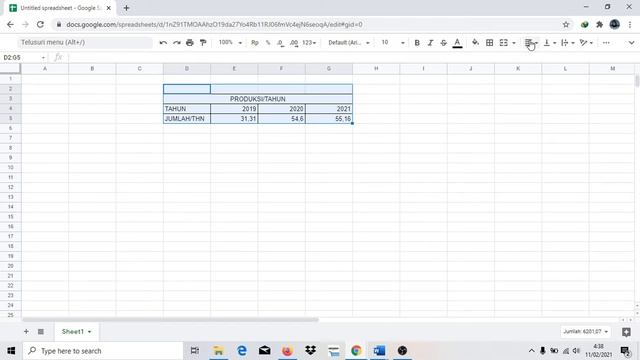Click cell containing 54,6
Viewport: 640px width, 360px height.
click(x=282, y=118)
